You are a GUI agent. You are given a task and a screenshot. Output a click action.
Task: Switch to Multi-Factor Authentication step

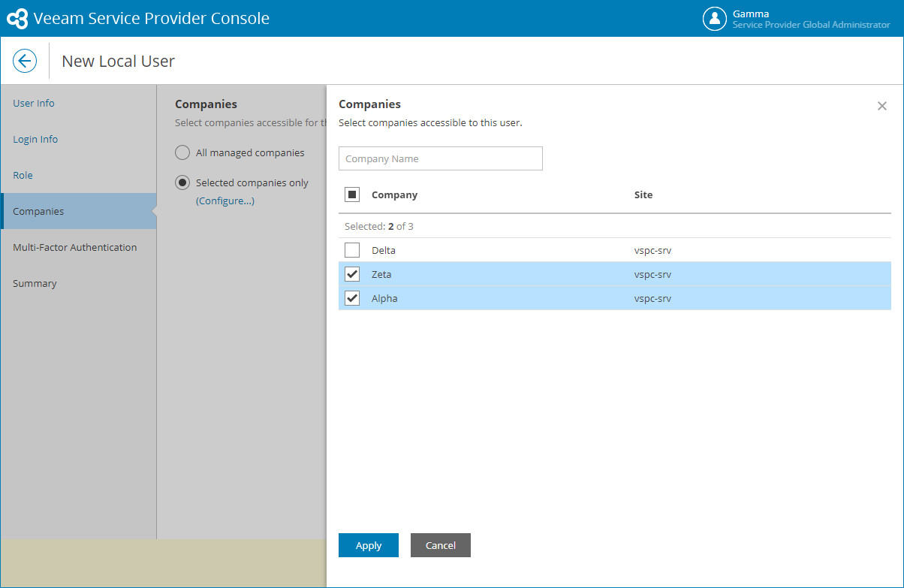coord(75,247)
